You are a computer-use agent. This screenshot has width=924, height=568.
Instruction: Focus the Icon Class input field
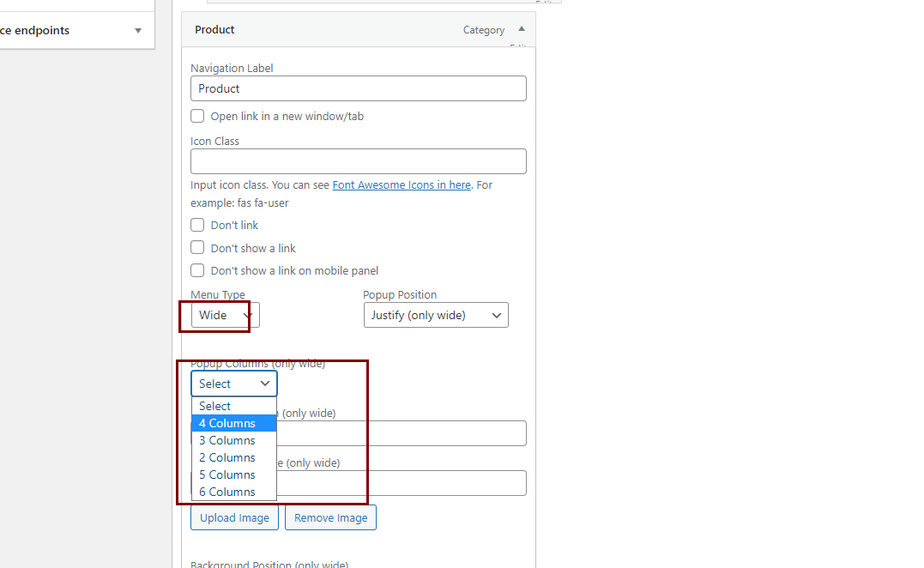(x=359, y=161)
